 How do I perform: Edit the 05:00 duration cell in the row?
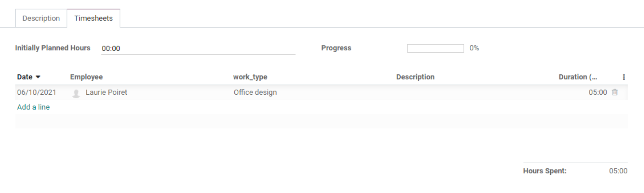(598, 92)
